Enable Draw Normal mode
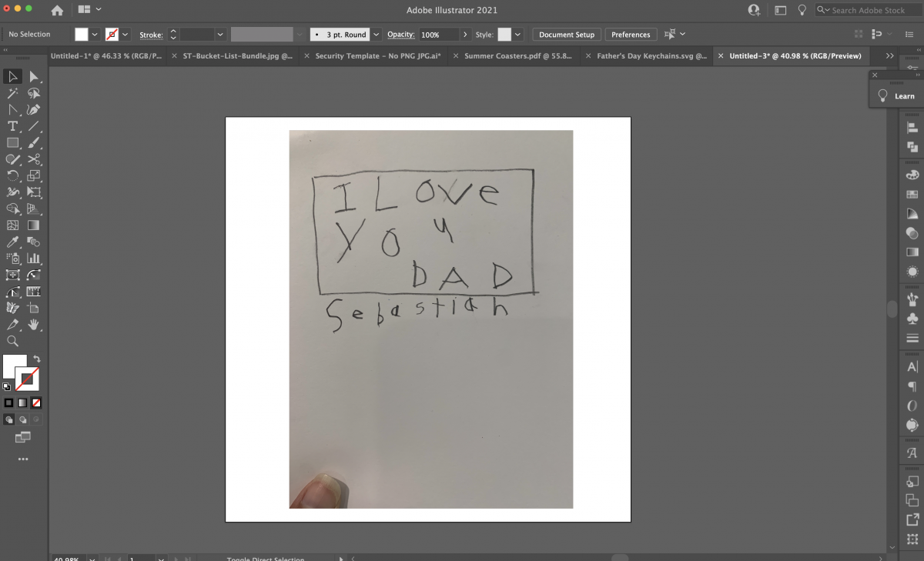The image size is (924, 561). pyautogui.click(x=8, y=420)
